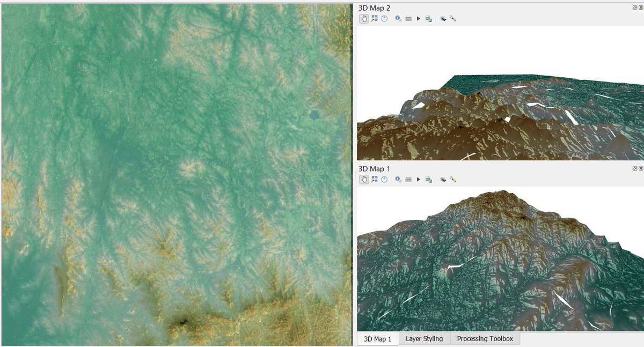The height and width of the screenshot is (347, 644).
Task: Open the map theme eye menu in 3D Map 2
Action: [x=443, y=18]
